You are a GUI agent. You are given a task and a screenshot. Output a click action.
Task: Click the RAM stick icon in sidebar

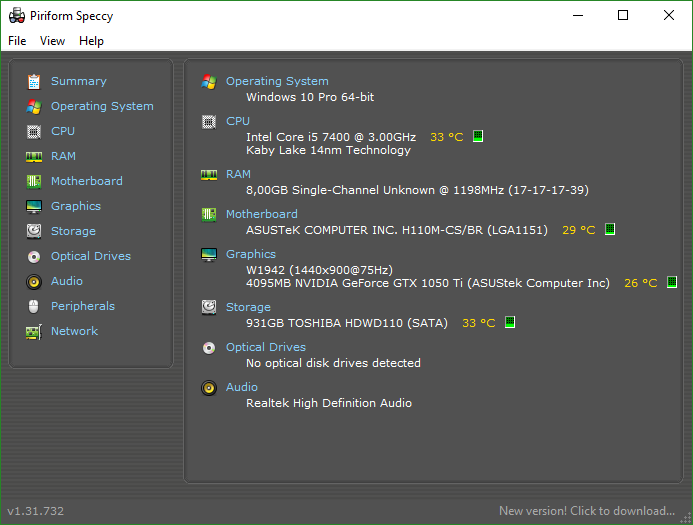[x=34, y=157]
